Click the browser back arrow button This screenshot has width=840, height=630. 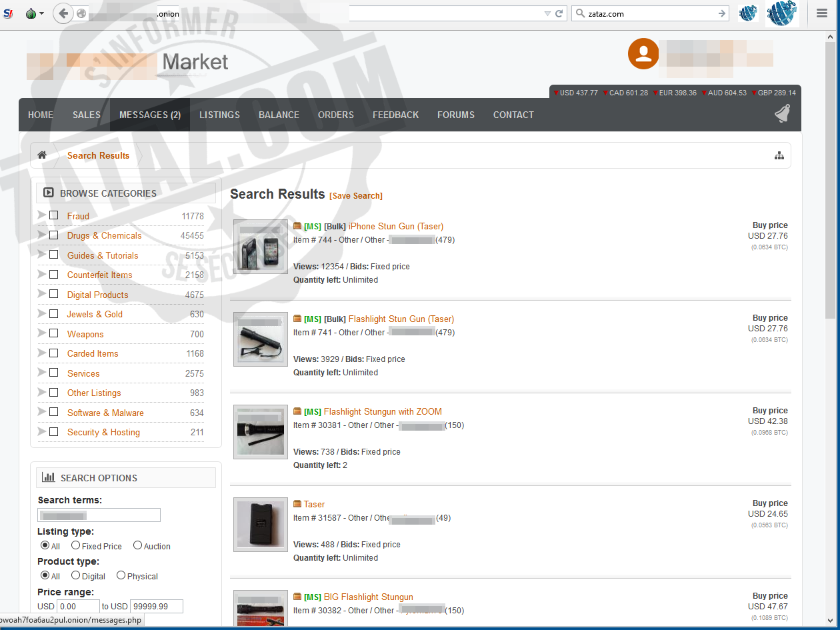point(63,13)
